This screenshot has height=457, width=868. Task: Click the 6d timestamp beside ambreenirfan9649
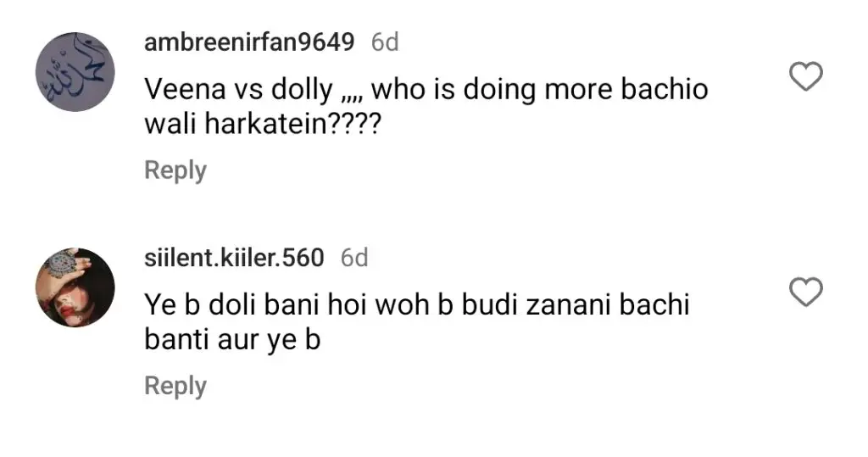(385, 42)
